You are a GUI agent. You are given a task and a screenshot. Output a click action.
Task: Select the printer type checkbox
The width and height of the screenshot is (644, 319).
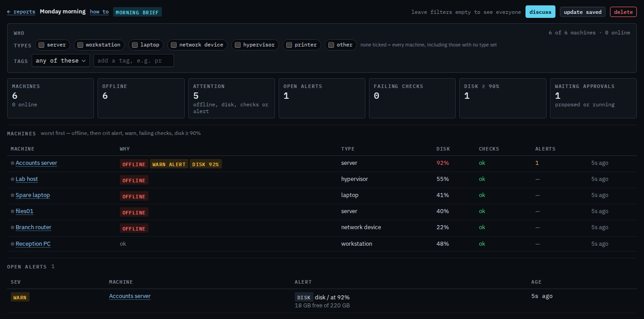(x=289, y=45)
